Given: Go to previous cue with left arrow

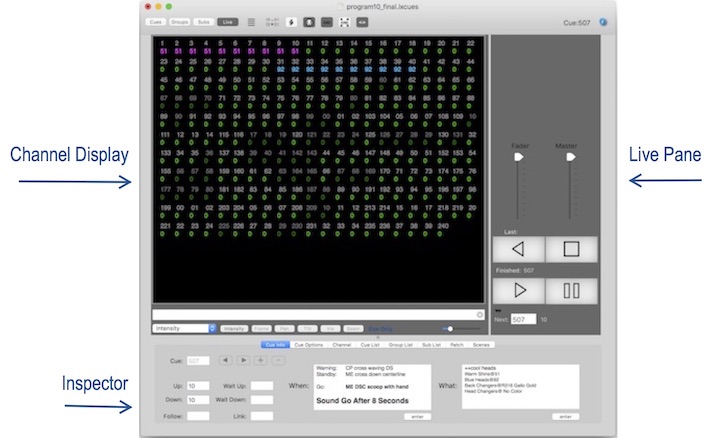Looking at the screenshot, I should (x=225, y=360).
